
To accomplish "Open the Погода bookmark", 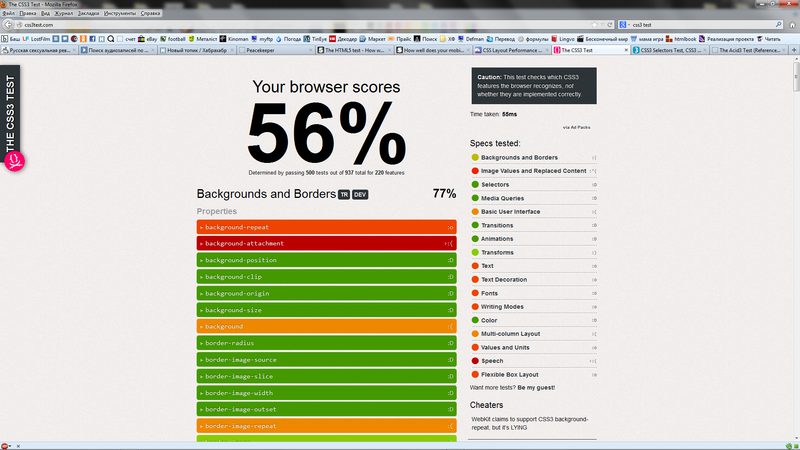I will tap(288, 39).
